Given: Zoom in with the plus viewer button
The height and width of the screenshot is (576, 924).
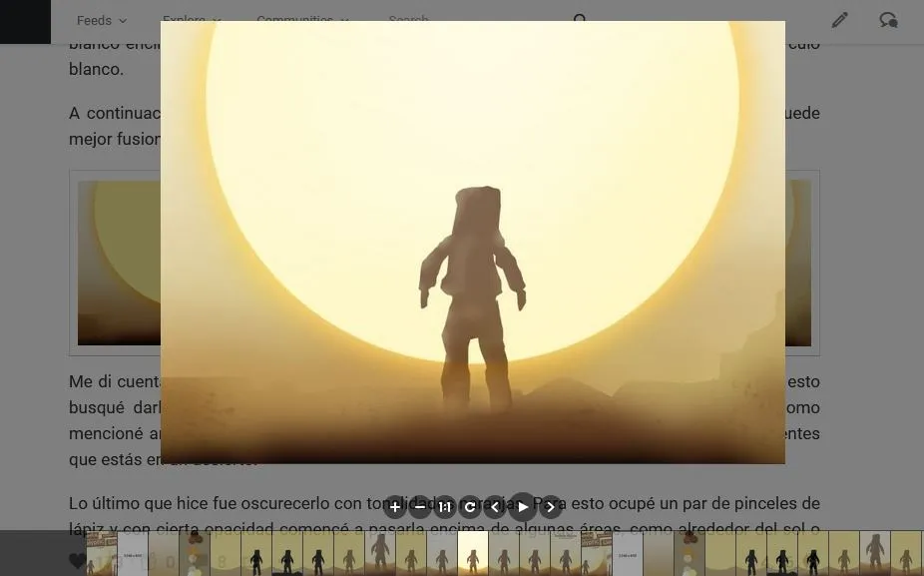Looking at the screenshot, I should pyautogui.click(x=395, y=506).
